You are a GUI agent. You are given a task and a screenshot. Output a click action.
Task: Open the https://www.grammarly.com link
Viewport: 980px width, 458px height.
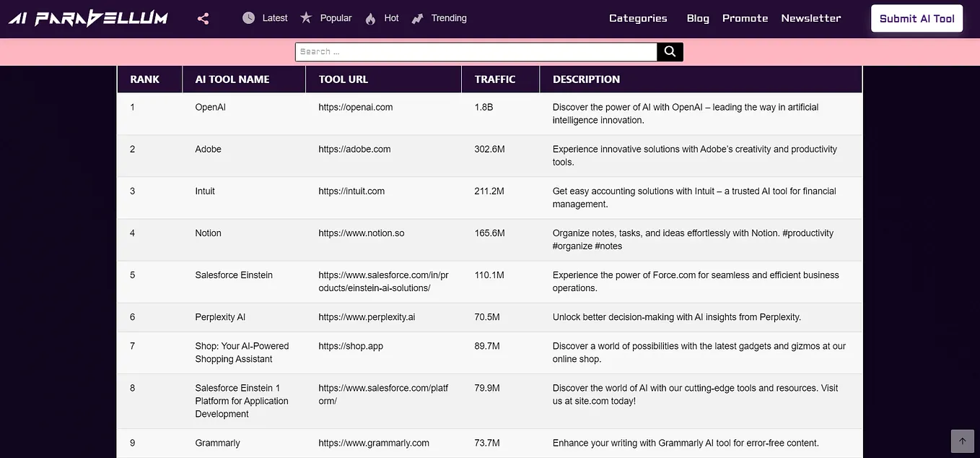click(x=374, y=443)
